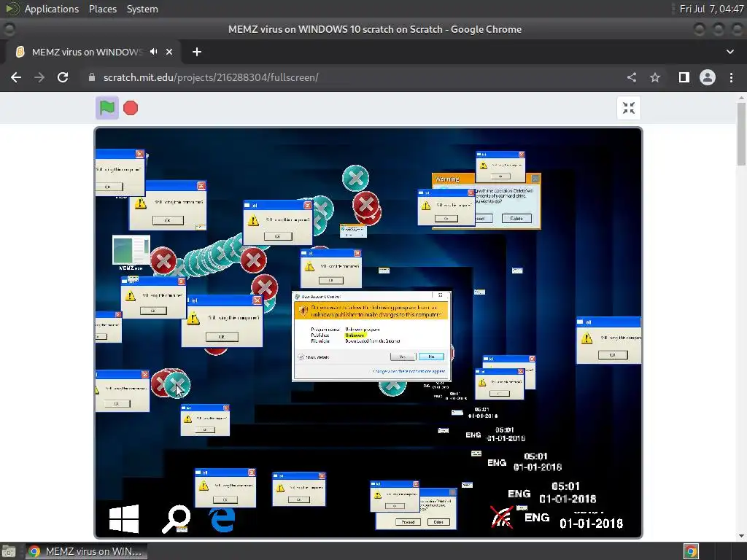Click the show desktop icon in bottom panel

[x=8, y=551]
